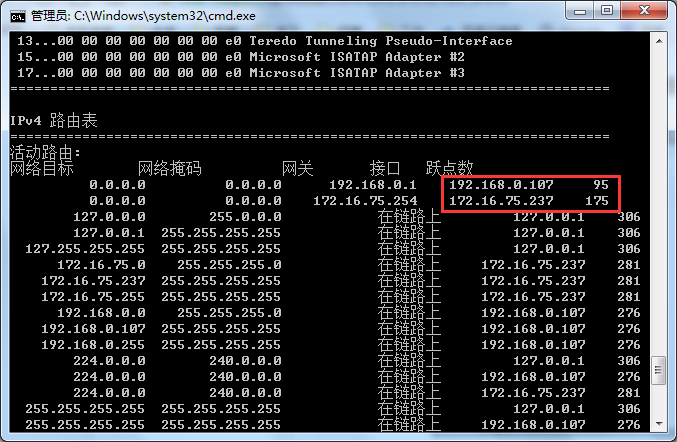The width and height of the screenshot is (677, 442).
Task: Click the column header 网络目标
Action: pos(42,168)
